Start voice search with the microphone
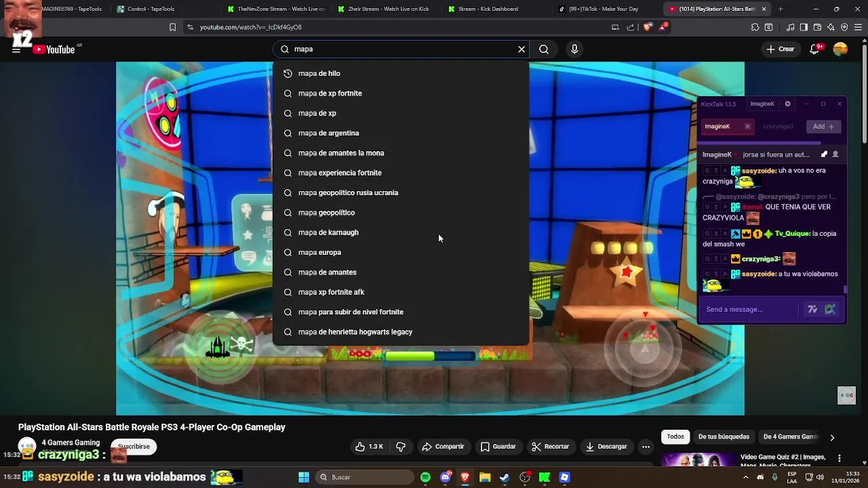 coord(574,49)
